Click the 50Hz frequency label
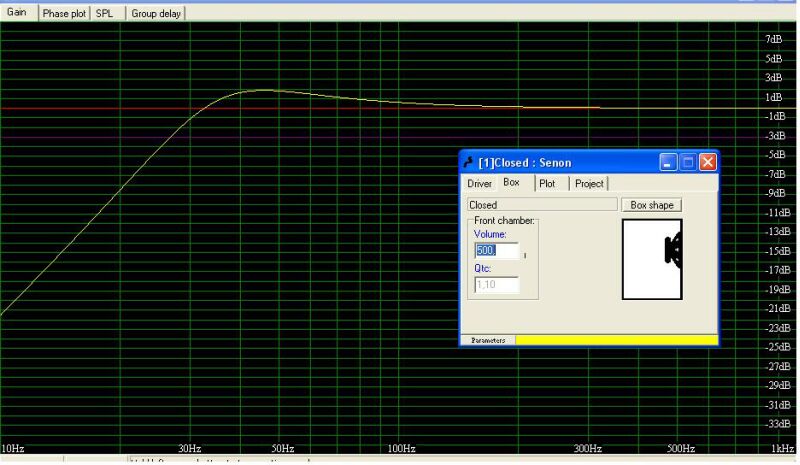The width and height of the screenshot is (800, 465). [282, 449]
